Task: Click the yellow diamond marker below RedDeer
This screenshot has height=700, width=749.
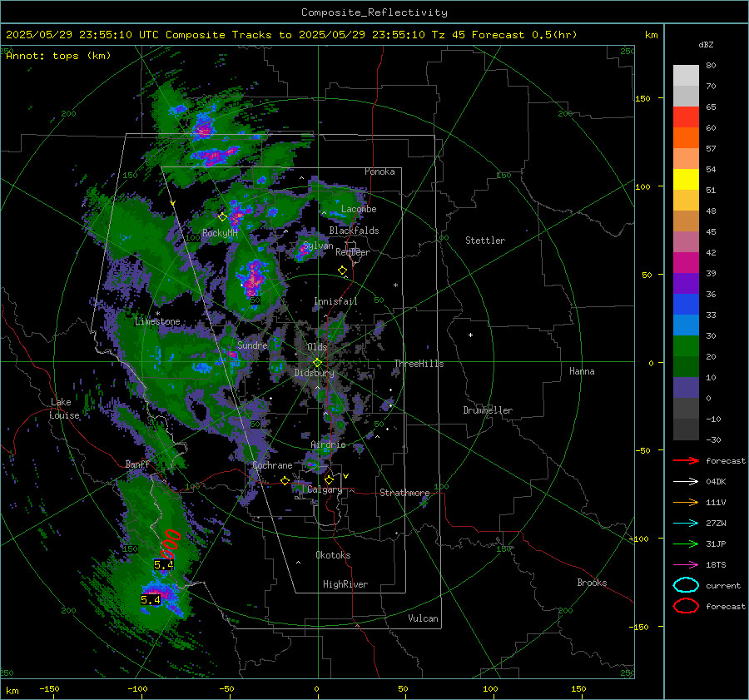Action: coord(342,271)
